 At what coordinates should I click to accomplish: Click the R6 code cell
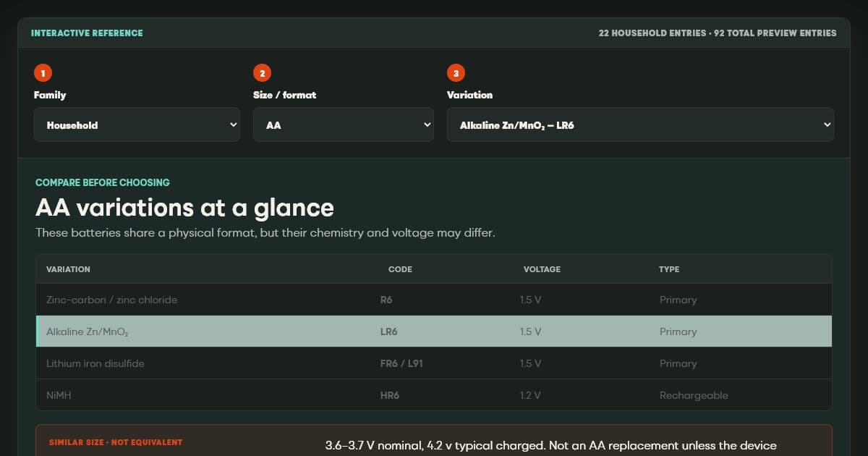point(386,300)
